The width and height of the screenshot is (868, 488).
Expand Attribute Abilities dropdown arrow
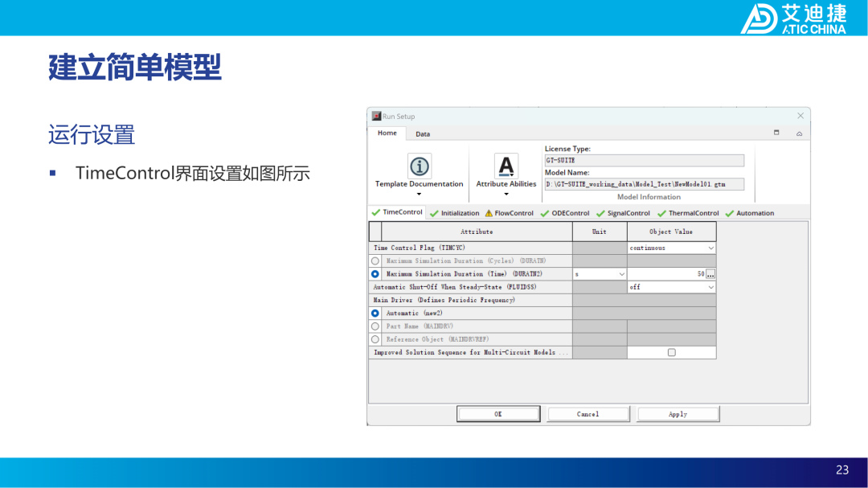pyautogui.click(x=506, y=194)
